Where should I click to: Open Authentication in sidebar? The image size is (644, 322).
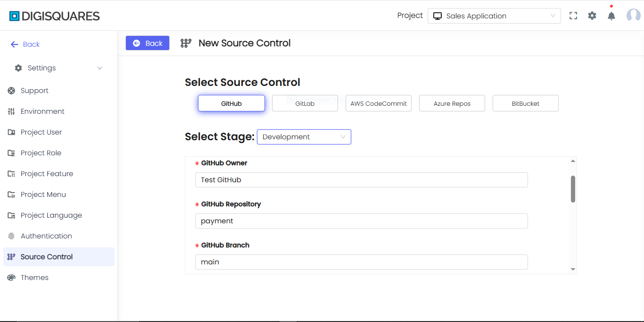[x=59, y=236]
